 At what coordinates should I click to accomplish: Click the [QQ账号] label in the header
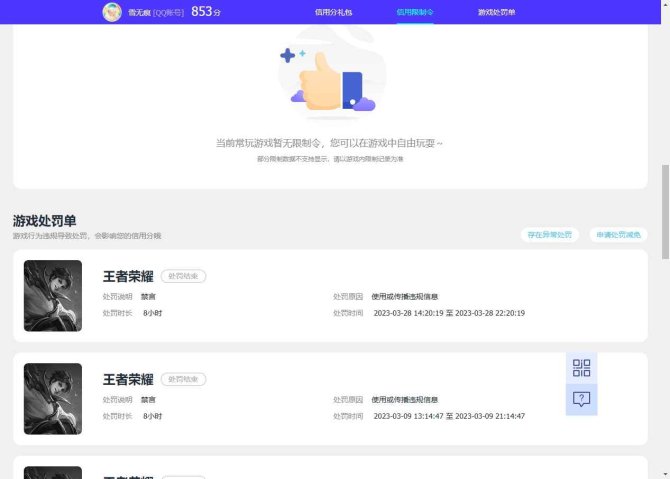pos(168,13)
